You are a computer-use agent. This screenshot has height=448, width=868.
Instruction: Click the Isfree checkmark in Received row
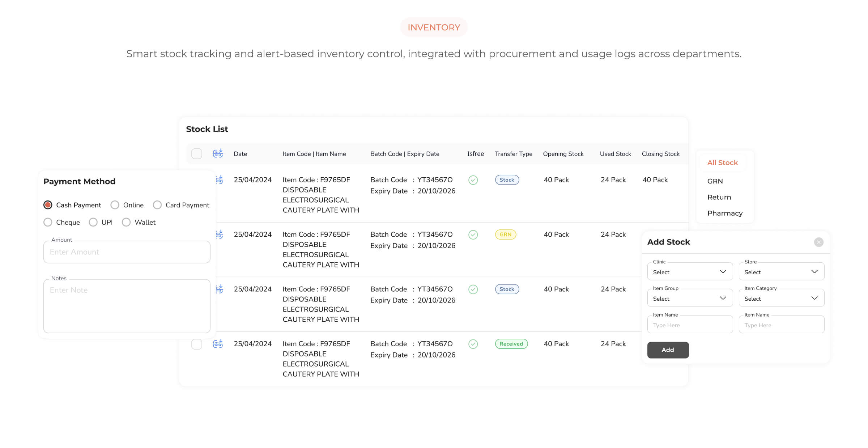click(473, 344)
